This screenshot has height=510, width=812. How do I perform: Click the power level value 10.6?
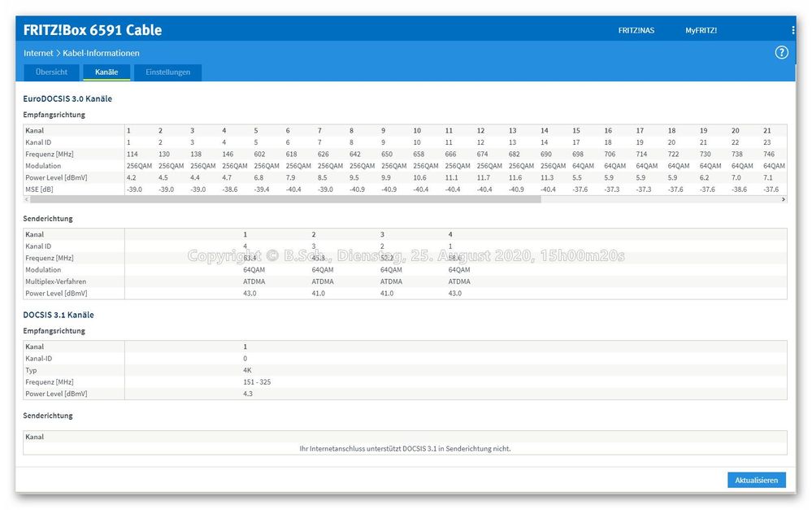pyautogui.click(x=419, y=177)
